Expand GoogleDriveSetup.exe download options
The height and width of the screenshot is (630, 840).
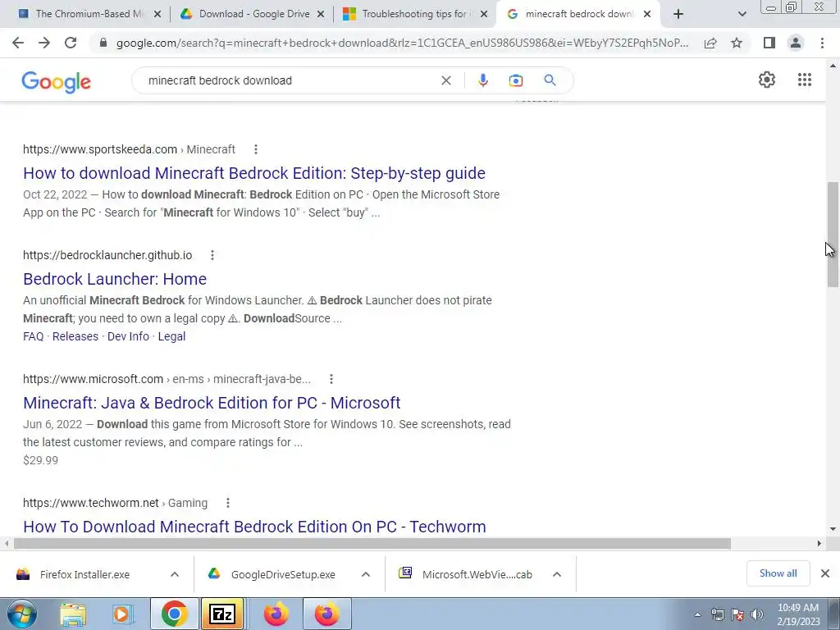365,574
